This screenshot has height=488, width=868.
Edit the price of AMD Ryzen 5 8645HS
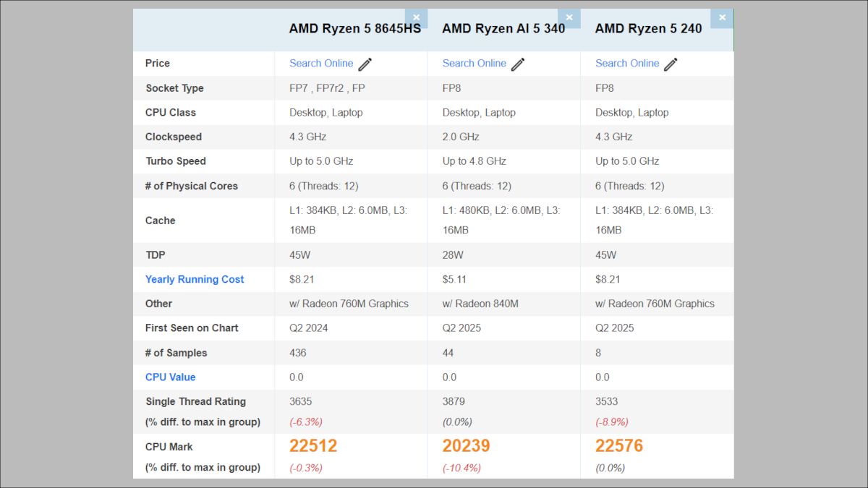[365, 64]
